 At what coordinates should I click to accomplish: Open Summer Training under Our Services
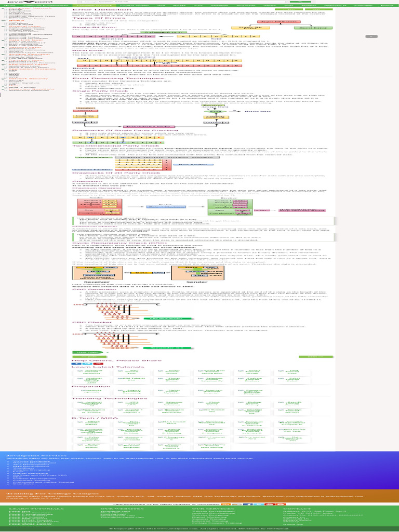tap(209, 519)
